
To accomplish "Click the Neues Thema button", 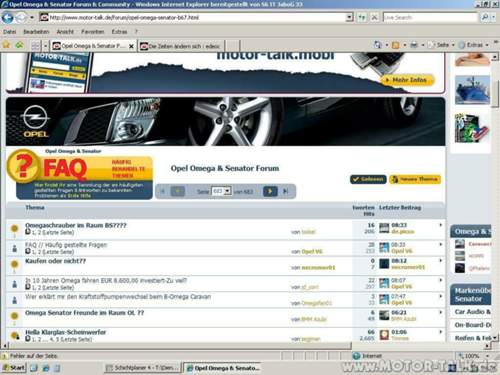I will tap(415, 179).
